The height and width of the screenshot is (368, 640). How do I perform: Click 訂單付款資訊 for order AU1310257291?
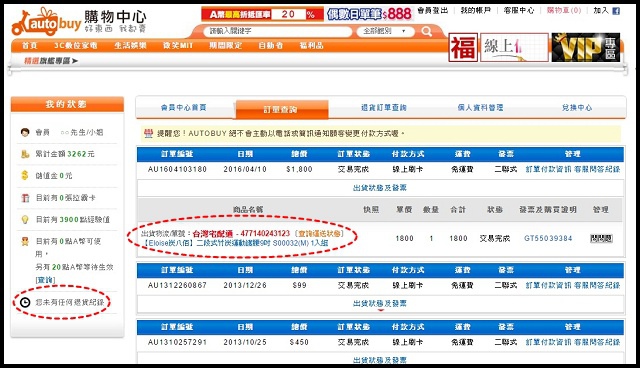pyautogui.click(x=548, y=342)
